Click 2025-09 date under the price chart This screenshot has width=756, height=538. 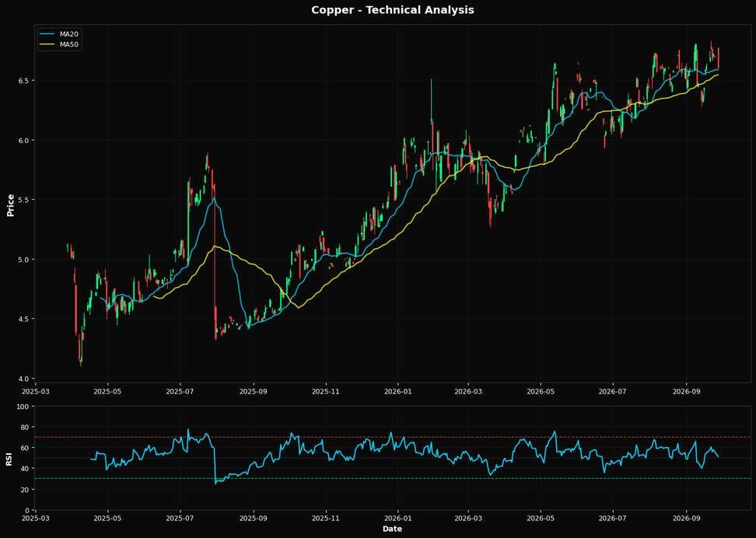click(x=253, y=392)
